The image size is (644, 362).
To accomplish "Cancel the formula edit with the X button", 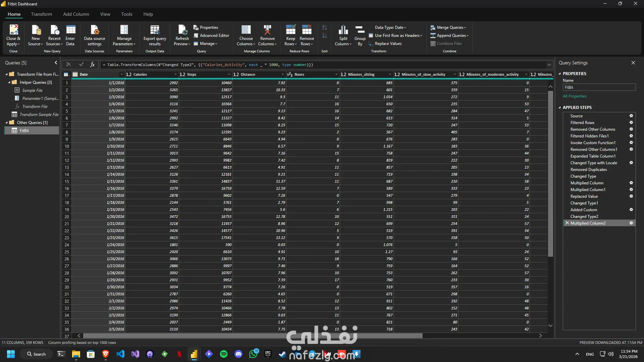I will tap(68, 65).
